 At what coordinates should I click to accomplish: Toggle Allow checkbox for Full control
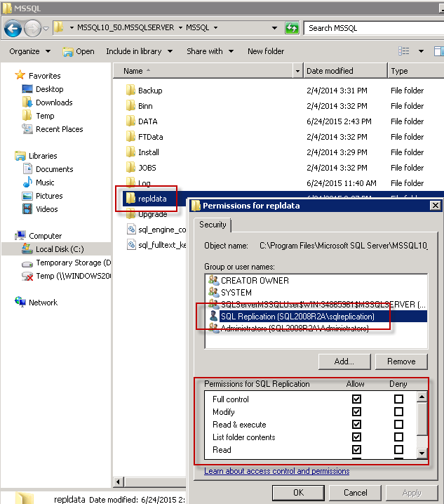click(356, 399)
